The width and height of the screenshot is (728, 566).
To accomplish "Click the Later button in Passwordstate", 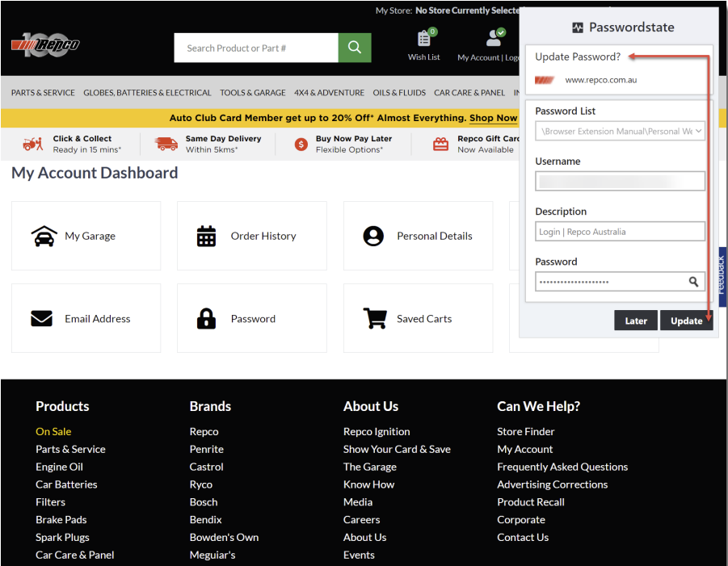I will tap(636, 321).
